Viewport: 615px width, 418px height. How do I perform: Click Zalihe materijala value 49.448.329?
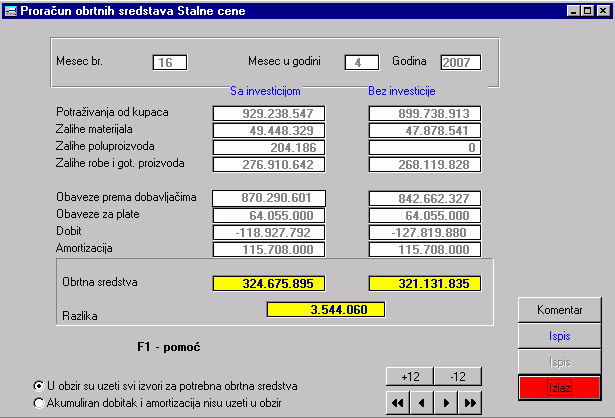coord(269,131)
